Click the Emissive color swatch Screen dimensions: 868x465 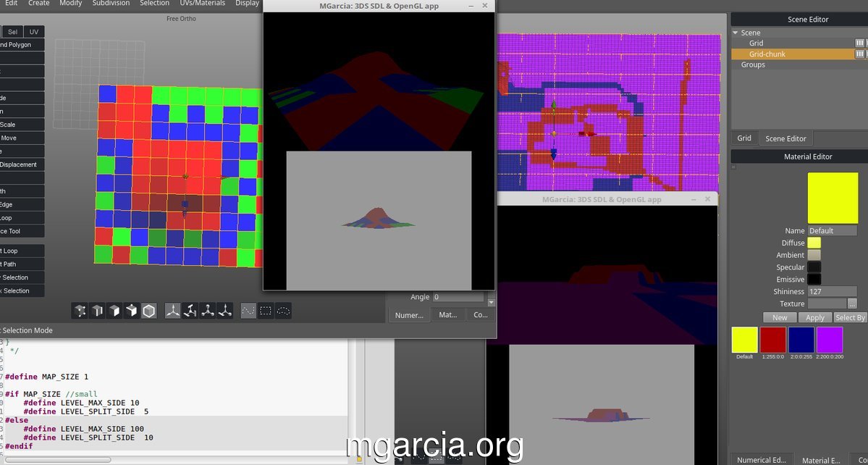tap(814, 280)
